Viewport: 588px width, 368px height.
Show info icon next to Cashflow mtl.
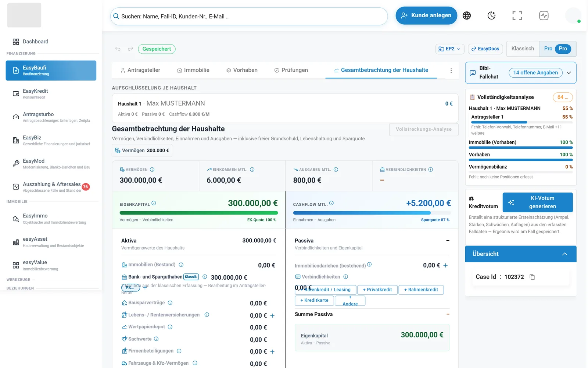pos(331,203)
